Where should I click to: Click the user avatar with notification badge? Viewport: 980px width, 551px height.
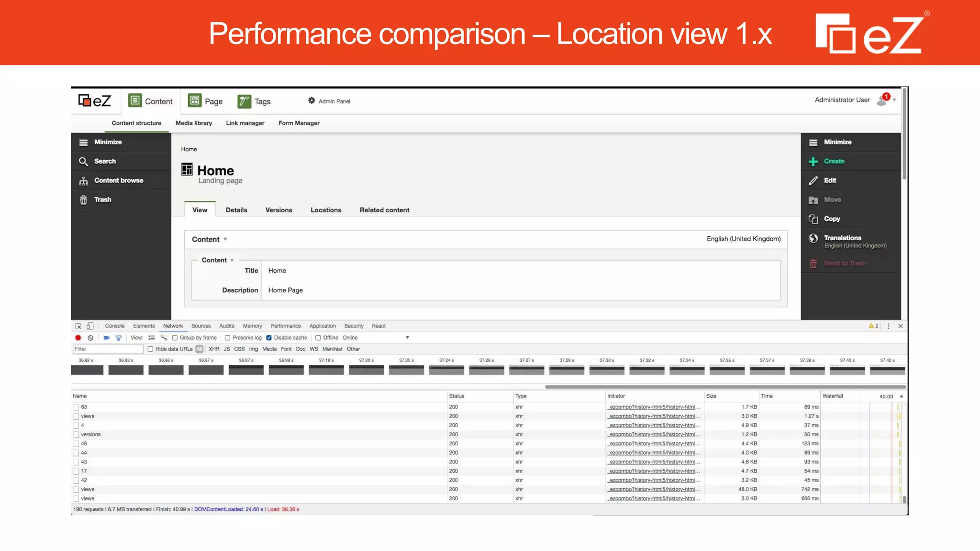pos(883,99)
